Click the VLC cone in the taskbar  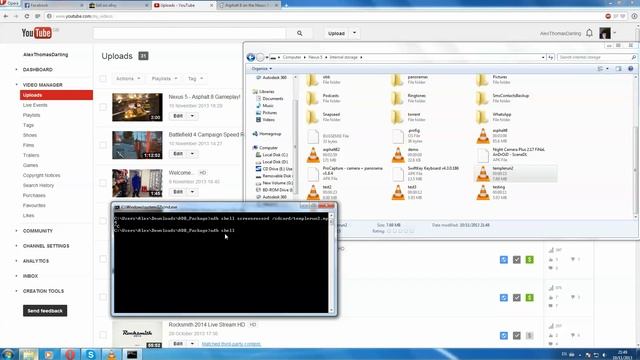111,354
